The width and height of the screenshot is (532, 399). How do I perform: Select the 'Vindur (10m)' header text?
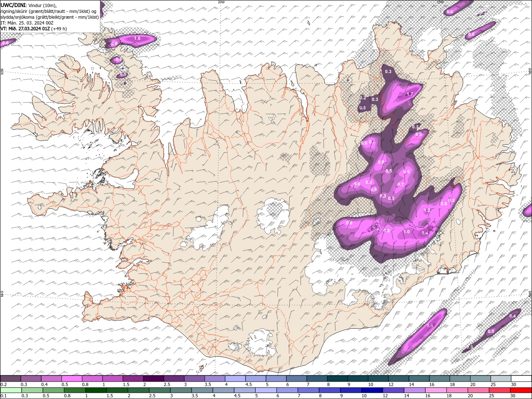click(x=42, y=5)
